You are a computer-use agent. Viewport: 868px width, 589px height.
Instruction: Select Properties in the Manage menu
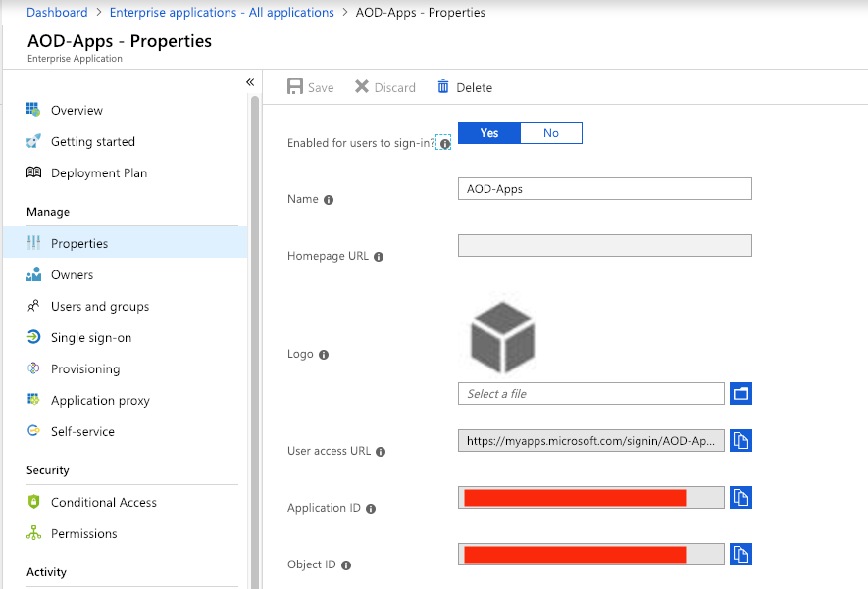(126, 243)
